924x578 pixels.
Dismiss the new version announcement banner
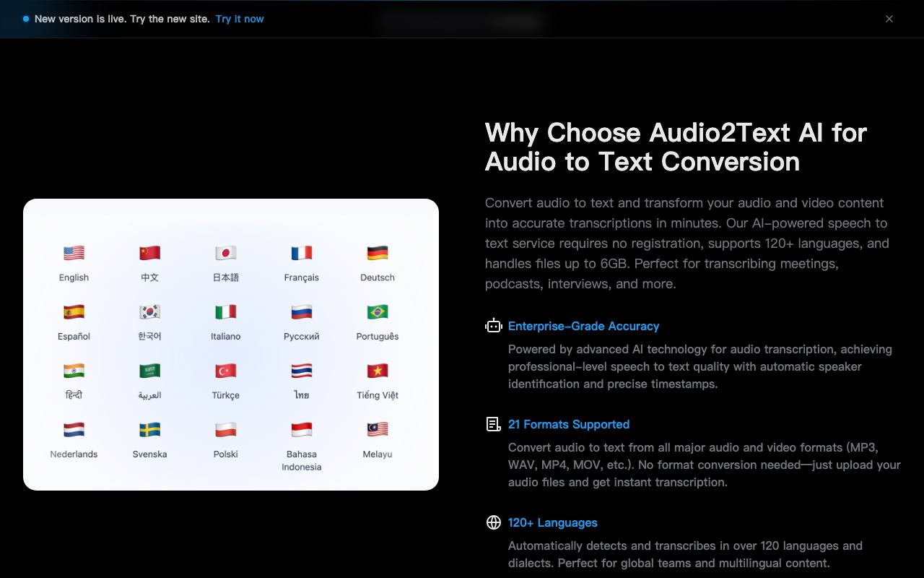889,19
